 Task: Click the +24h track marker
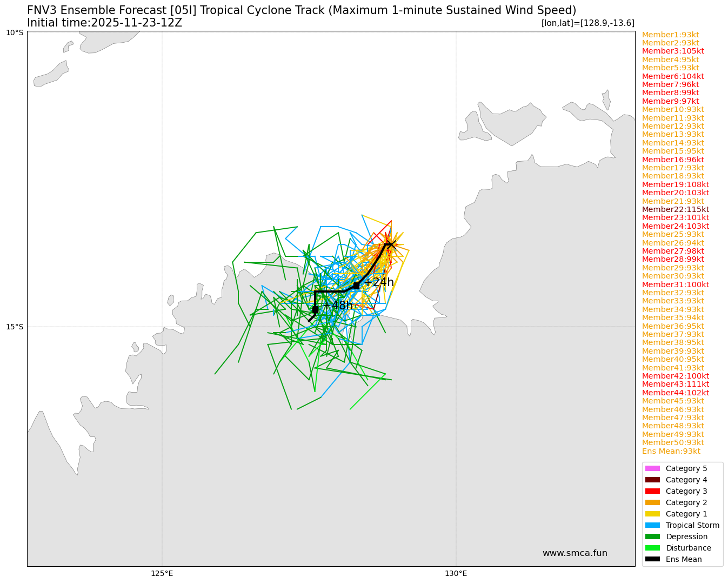tap(357, 285)
